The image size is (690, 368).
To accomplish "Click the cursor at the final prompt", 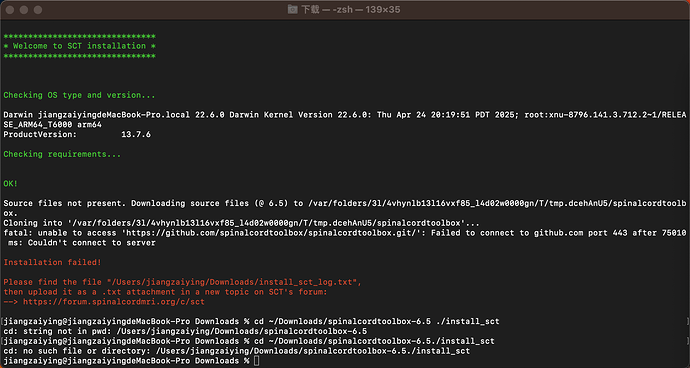I will [x=257, y=361].
